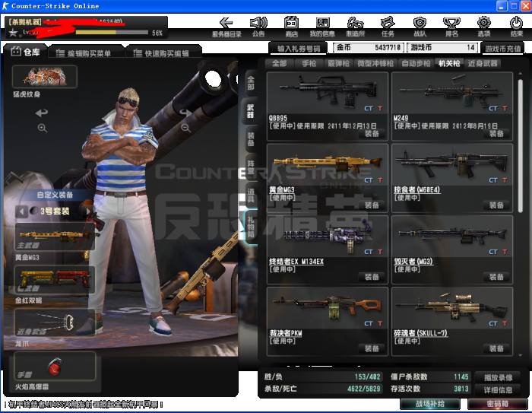Click the scroll-down arrow of weapon list
This screenshot has height=413, width=532.
tap(520, 355)
